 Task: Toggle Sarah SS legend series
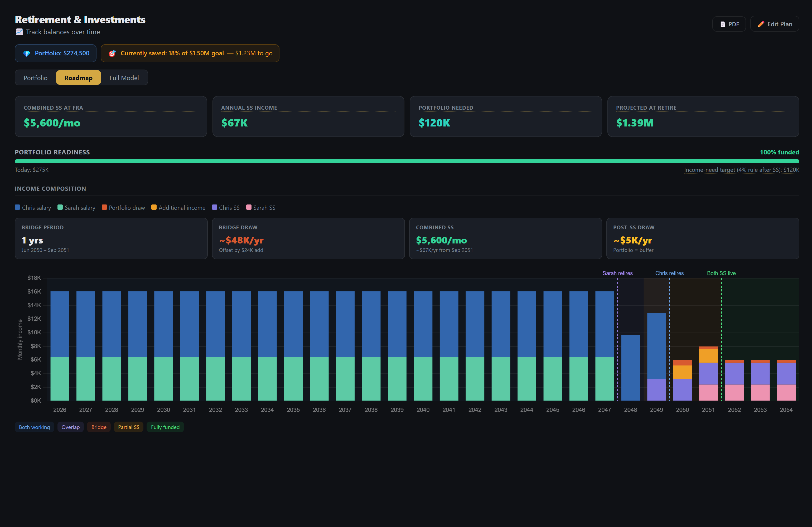click(261, 208)
